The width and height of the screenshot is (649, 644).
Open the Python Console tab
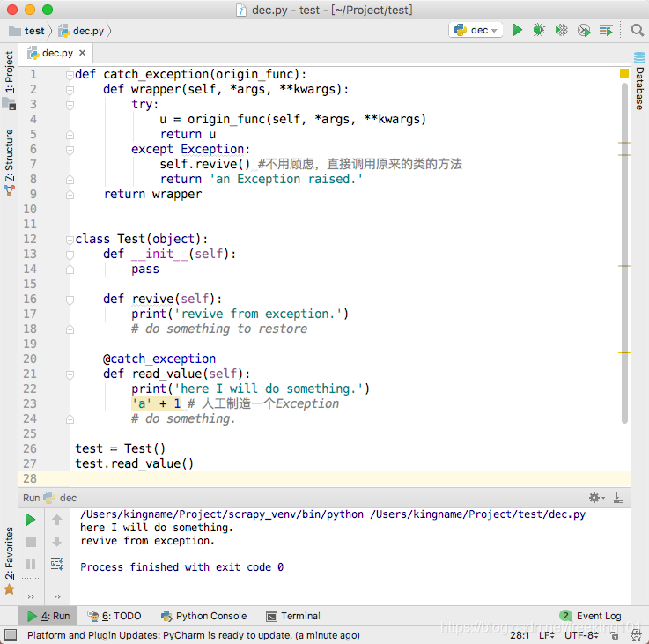(204, 616)
